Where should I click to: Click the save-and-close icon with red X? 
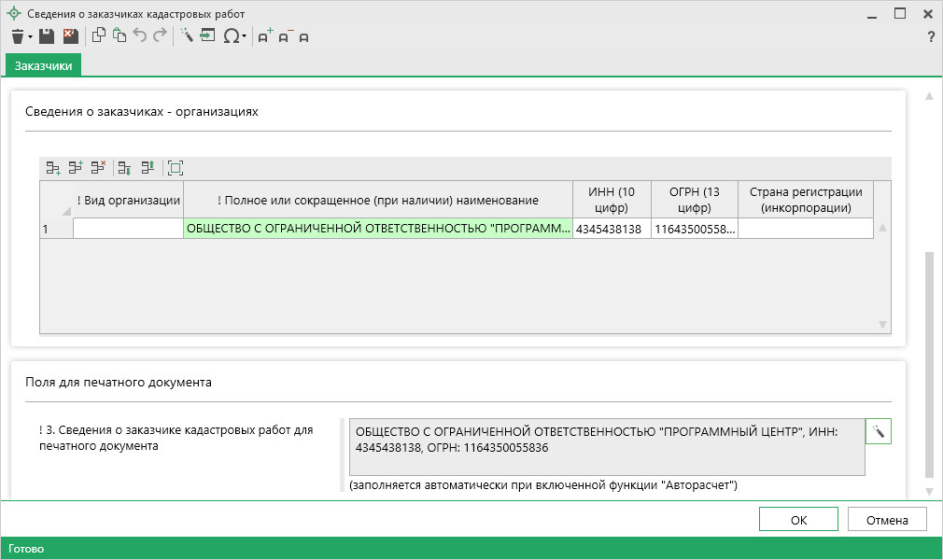[70, 36]
